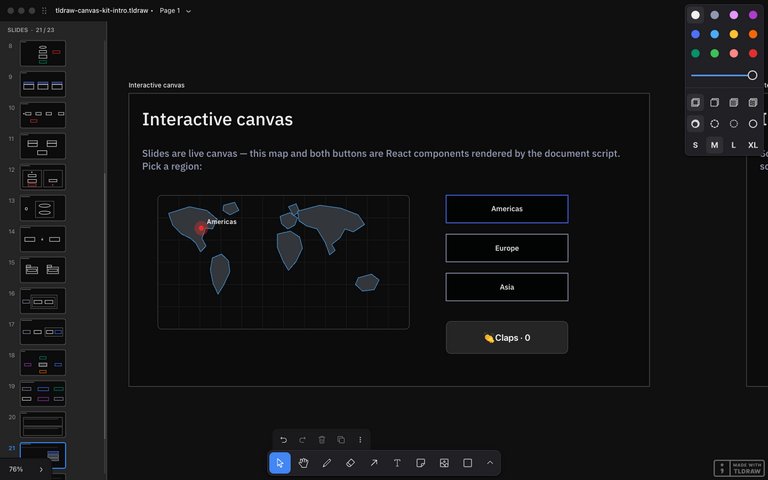Image resolution: width=768 pixels, height=480 pixels.
Task: Set stroke size to S
Action: pos(695,145)
